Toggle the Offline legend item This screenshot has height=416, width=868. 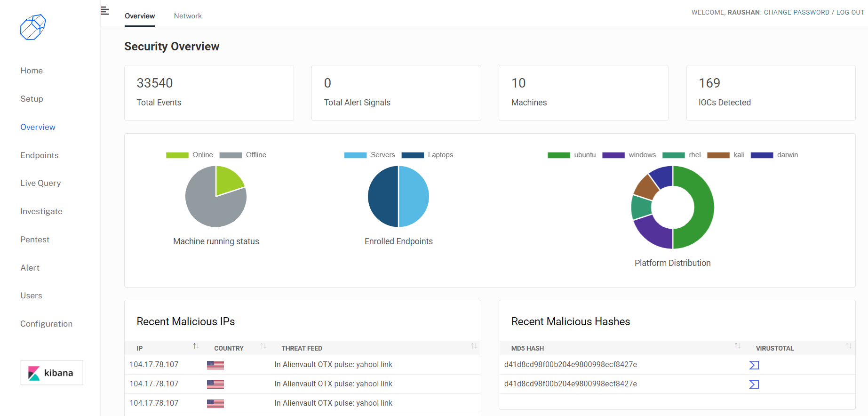point(243,155)
